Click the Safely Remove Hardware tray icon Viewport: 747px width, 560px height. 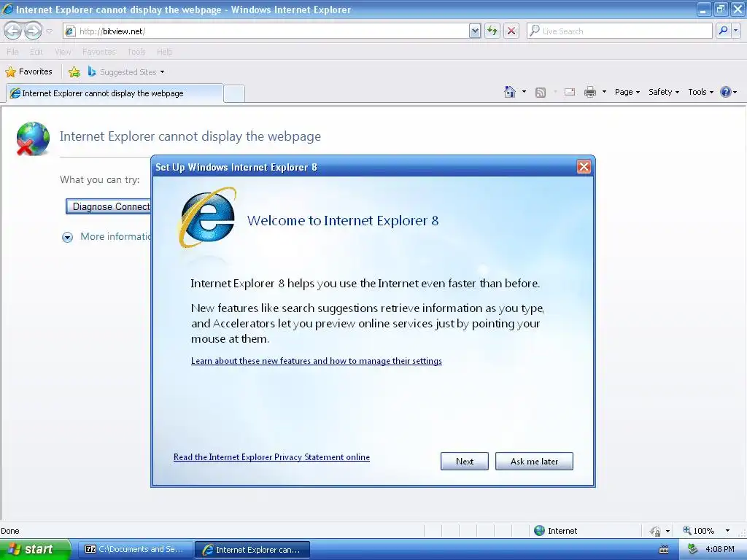(692, 549)
